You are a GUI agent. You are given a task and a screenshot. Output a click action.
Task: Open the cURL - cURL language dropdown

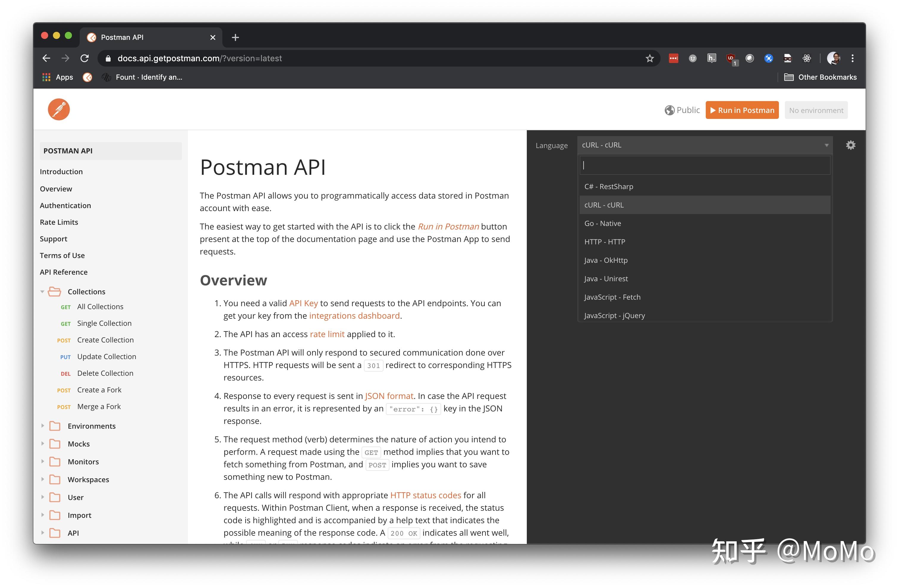tap(705, 145)
